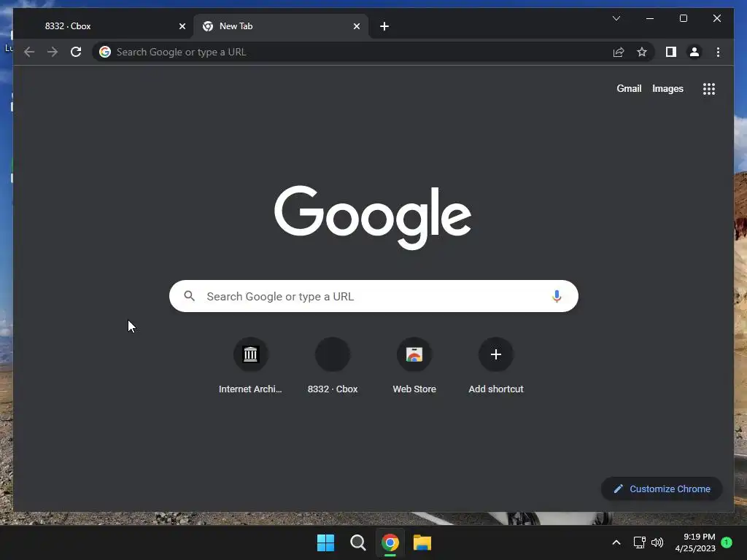The height and width of the screenshot is (560, 747).
Task: Open the Web Store shortcut
Action: pos(414,366)
